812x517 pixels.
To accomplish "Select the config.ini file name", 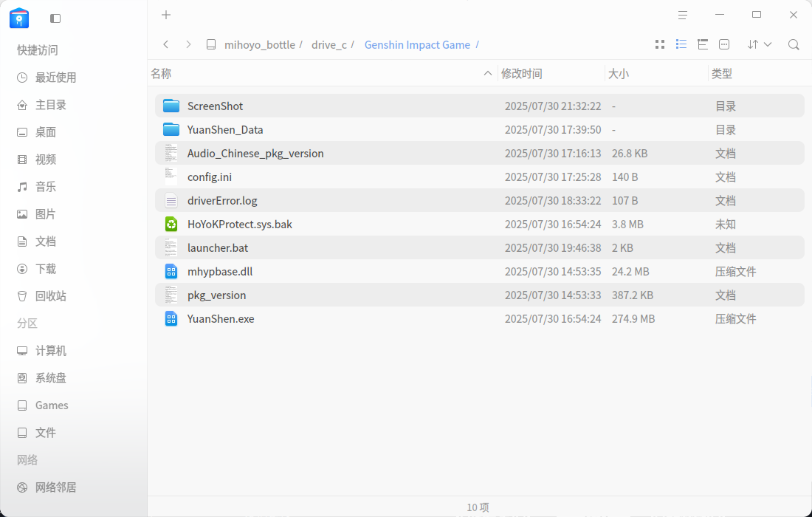I will (209, 177).
